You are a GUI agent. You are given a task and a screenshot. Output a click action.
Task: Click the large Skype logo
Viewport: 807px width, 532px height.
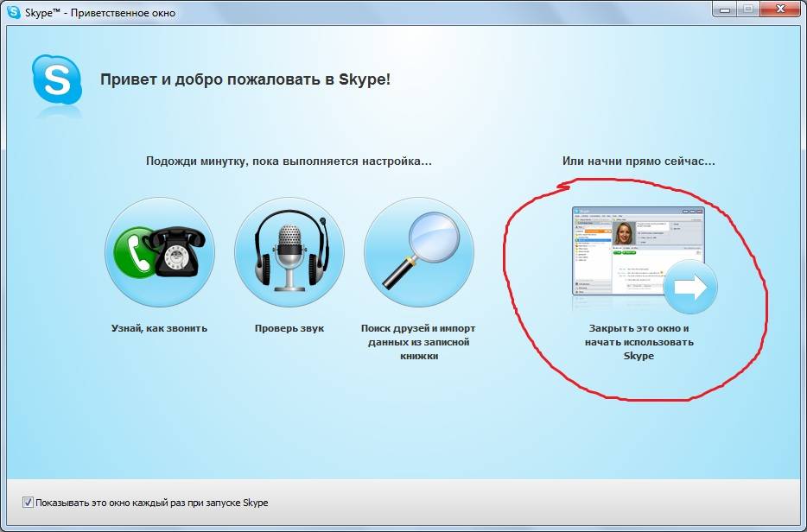pyautogui.click(x=57, y=80)
